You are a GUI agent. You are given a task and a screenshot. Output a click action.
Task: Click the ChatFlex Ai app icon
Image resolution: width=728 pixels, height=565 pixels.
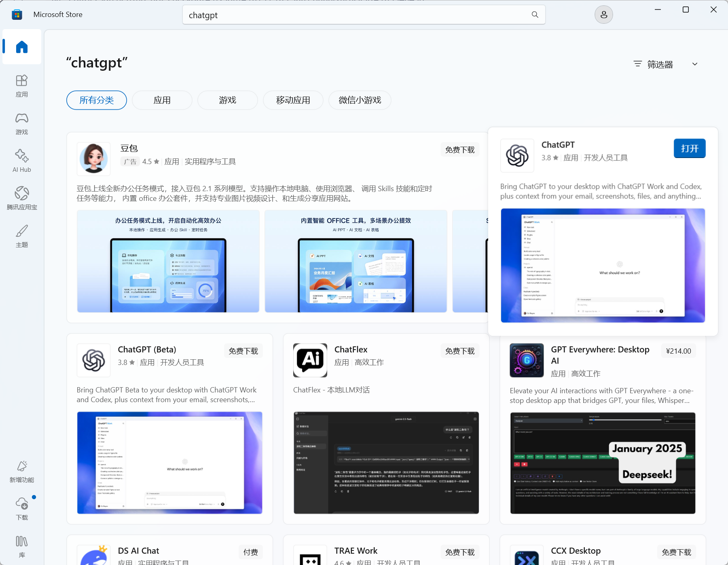tap(310, 360)
